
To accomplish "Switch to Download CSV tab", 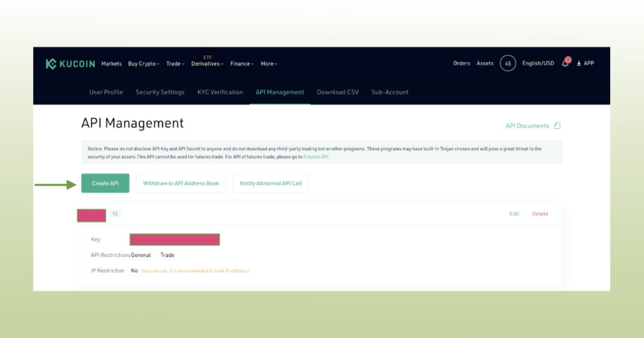I will tap(338, 92).
